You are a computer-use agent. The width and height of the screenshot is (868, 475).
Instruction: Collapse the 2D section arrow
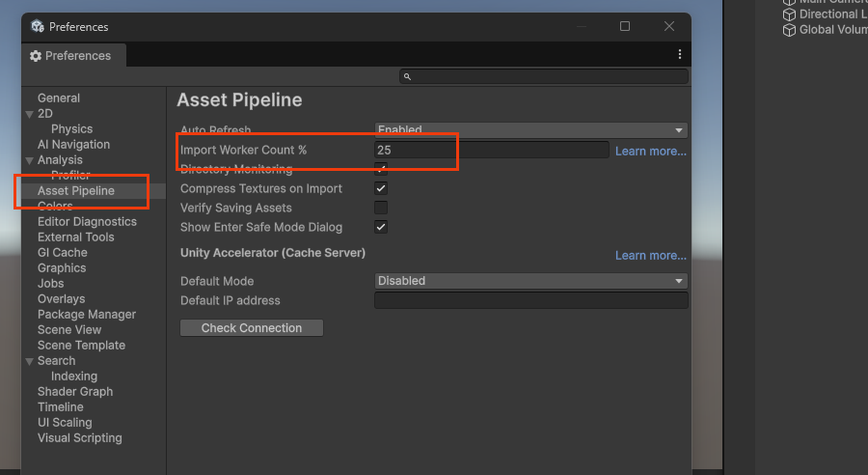(29, 114)
